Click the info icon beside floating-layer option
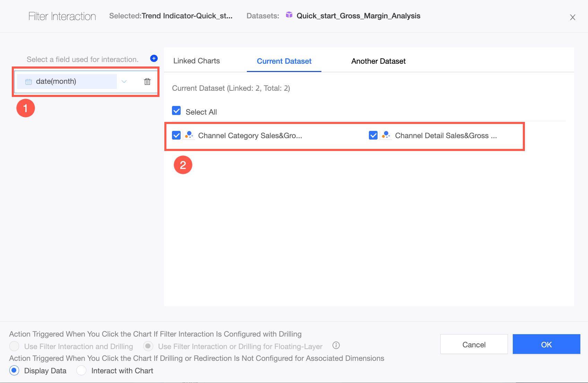Screen dimensions: 588x383 336,345
